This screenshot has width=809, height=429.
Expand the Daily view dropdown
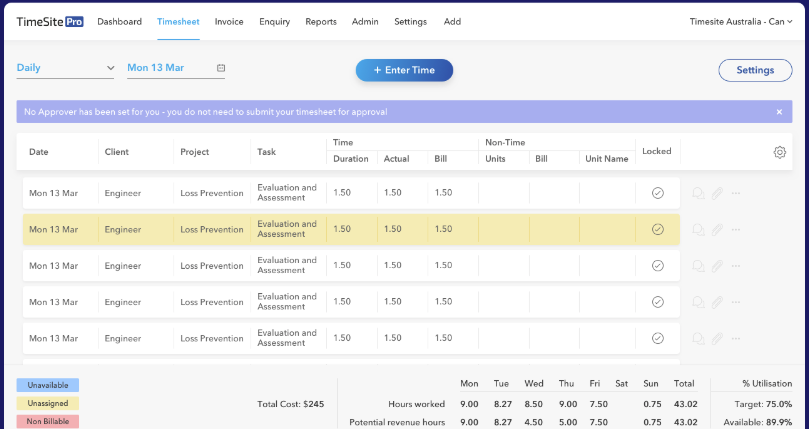click(x=66, y=69)
